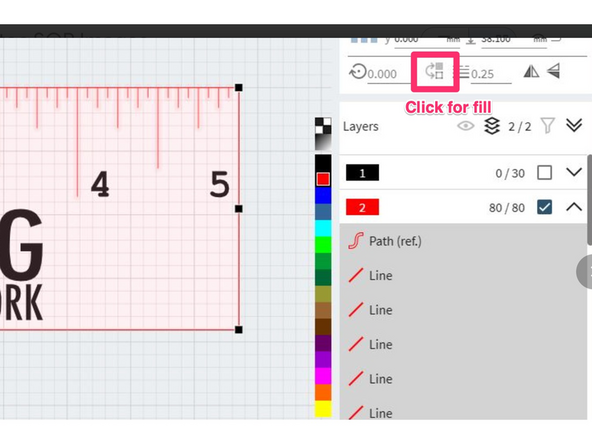
Task: Click the middle-right selection handle on canvas
Action: point(239,209)
